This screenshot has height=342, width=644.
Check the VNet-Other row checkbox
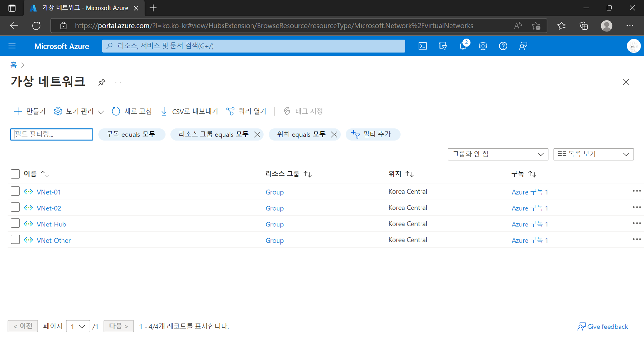coord(15,239)
